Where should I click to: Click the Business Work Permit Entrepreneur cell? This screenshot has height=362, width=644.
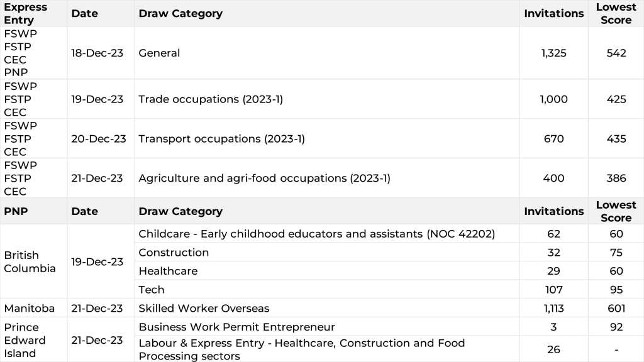coord(236,327)
